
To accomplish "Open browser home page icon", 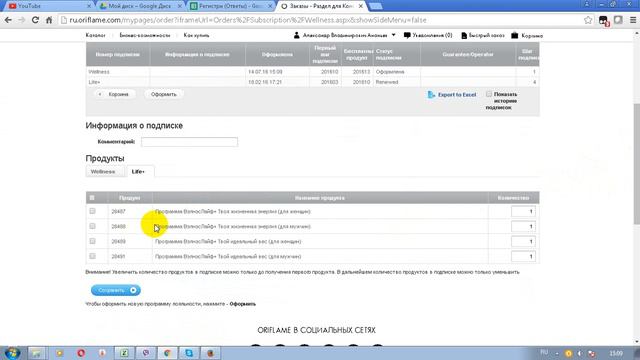I will [x=49, y=20].
